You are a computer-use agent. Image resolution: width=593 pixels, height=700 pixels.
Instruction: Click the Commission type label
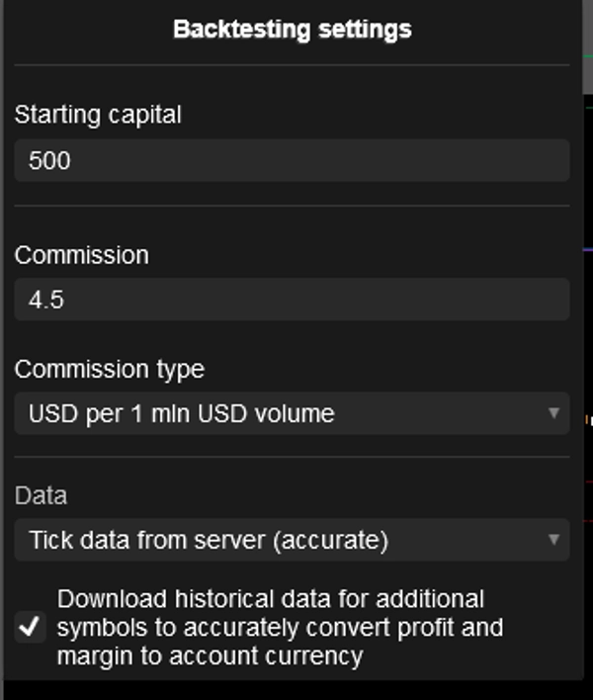[109, 370]
